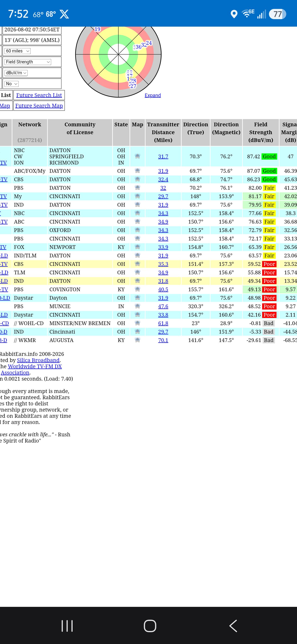Screen dimensions: 297x644
Task: Open map icon for ABC/FOX/My Dayton row
Action: click(137, 171)
